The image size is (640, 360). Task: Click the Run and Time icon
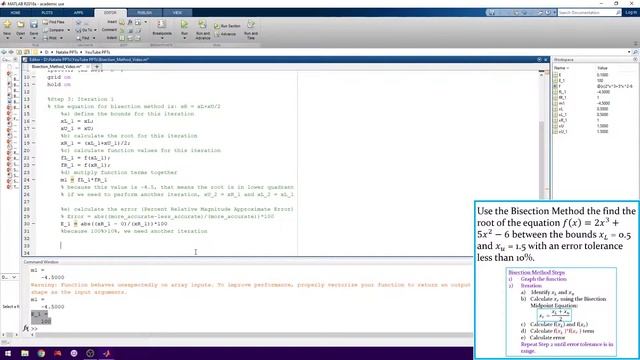(x=251, y=24)
